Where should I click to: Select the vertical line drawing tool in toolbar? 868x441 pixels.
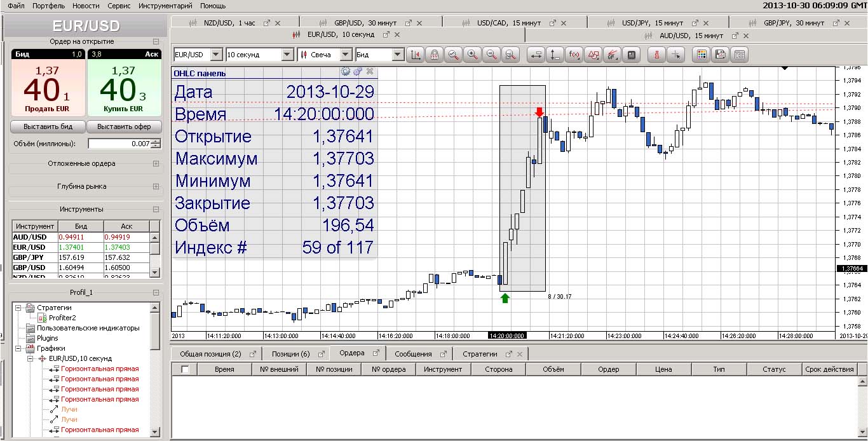pos(555,55)
